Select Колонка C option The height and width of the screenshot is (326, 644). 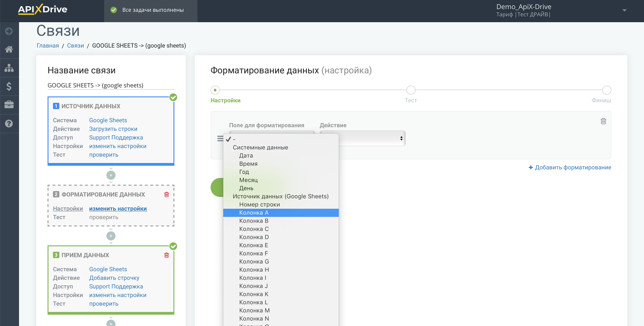[281, 229]
